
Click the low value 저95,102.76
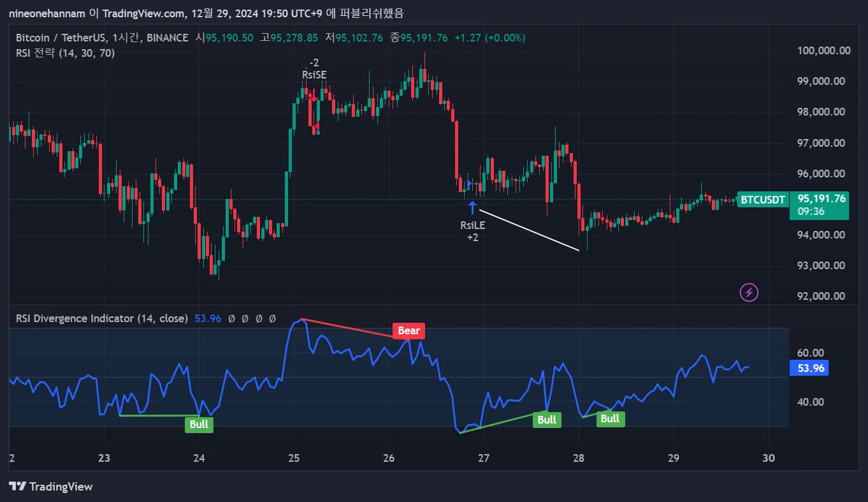click(x=354, y=38)
